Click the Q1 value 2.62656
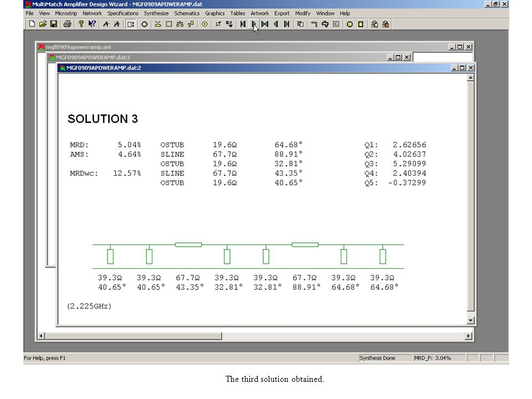The width and height of the screenshot is (532, 399). 410,145
